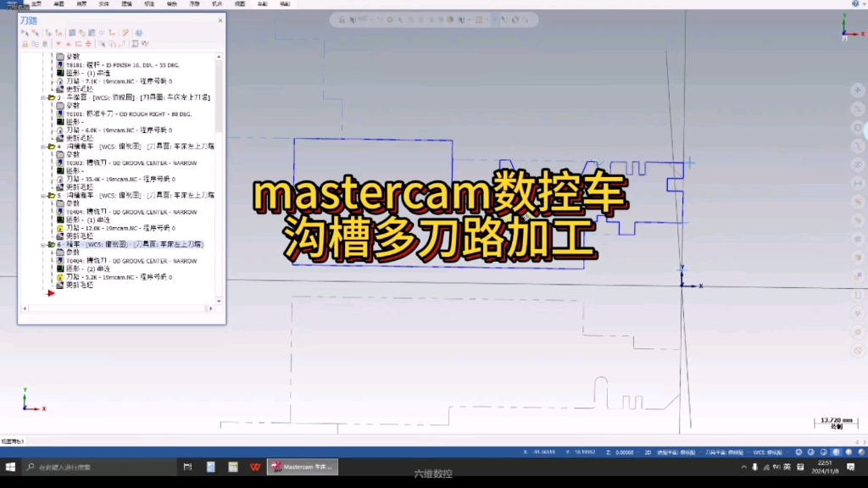This screenshot has width=868, height=488.
Task: Collapse operation 3 车端面 in the tree
Action: tap(43, 97)
